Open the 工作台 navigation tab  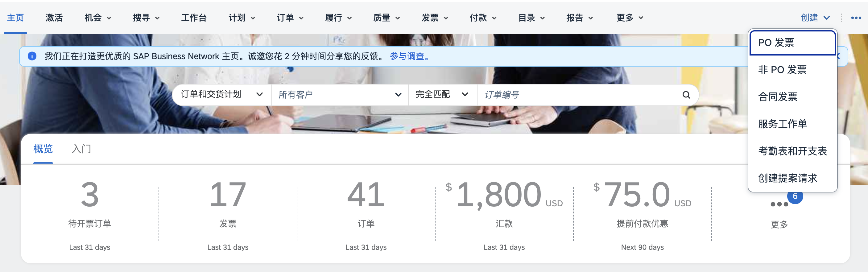pyautogui.click(x=194, y=18)
